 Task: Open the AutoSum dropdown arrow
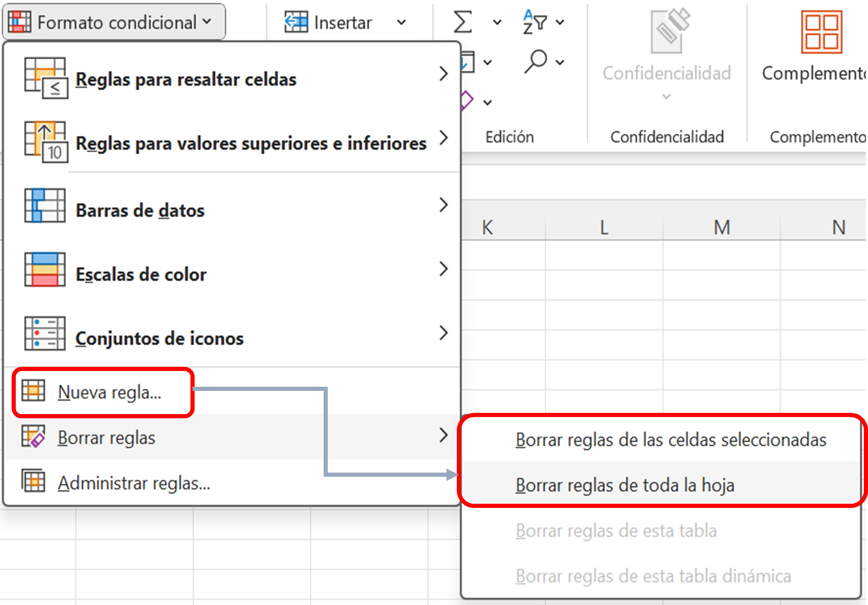point(497,22)
